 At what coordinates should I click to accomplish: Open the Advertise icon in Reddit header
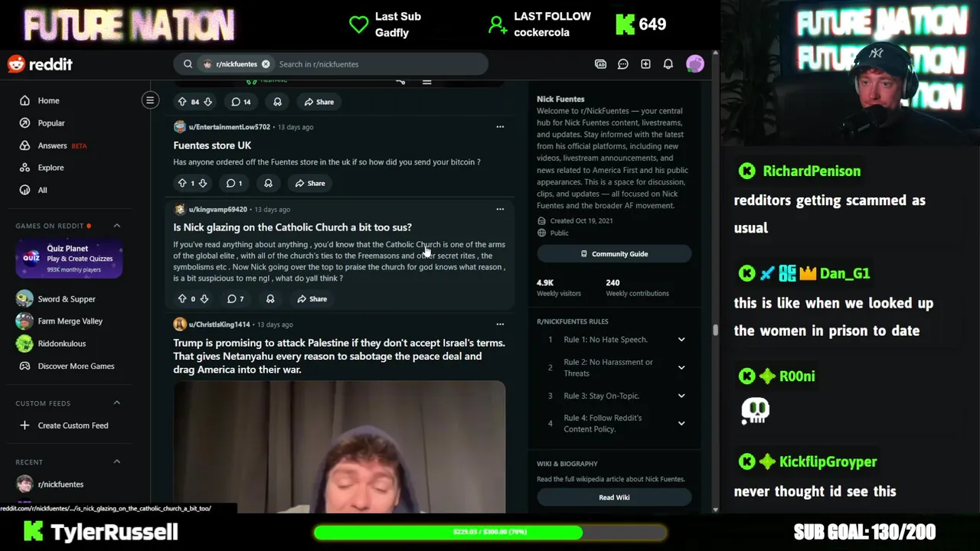coord(600,64)
